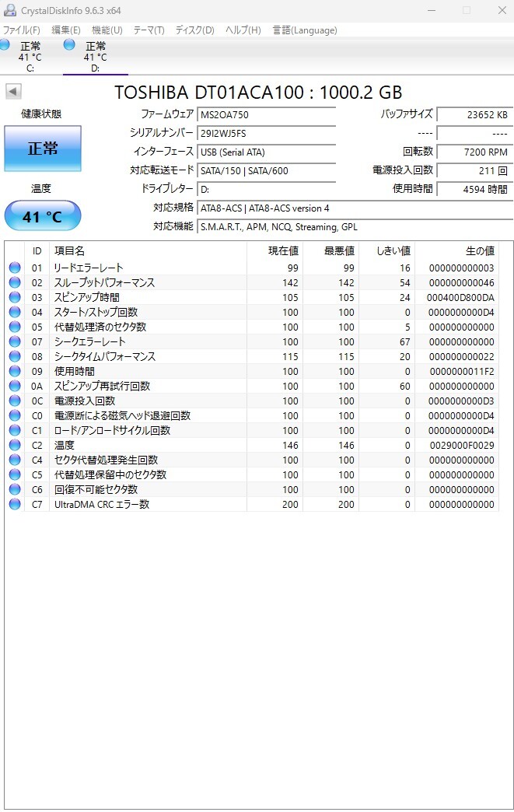Close the CrystalDiskInfo window

pos(502,10)
